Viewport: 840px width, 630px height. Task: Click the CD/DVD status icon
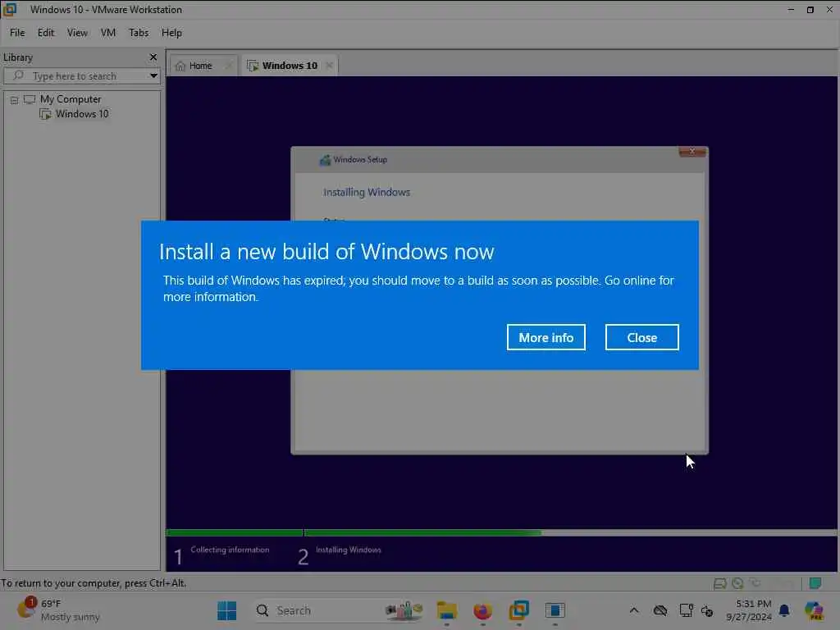[x=737, y=583]
